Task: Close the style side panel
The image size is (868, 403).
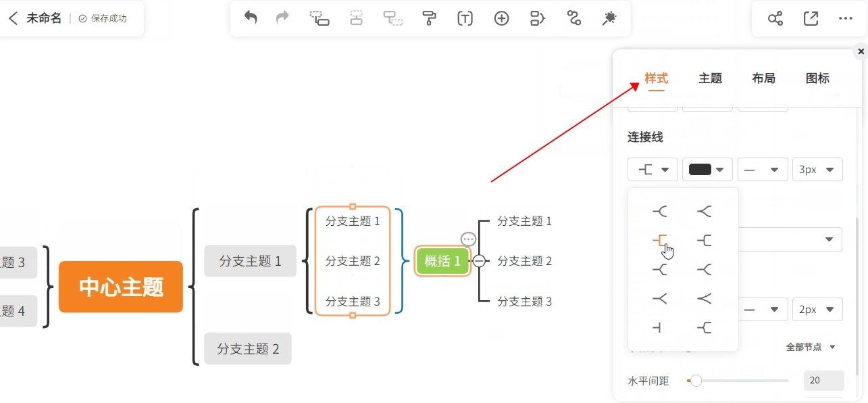Action: coord(861,51)
